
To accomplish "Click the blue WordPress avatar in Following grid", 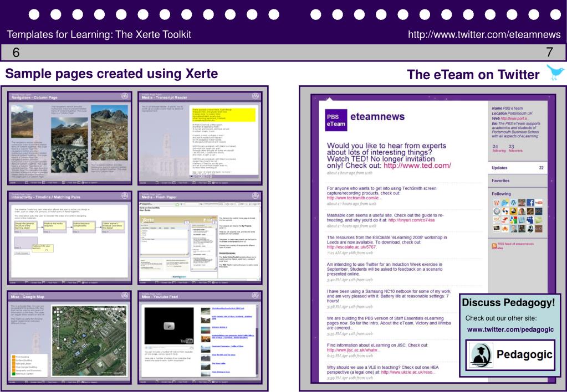I will click(x=513, y=203).
